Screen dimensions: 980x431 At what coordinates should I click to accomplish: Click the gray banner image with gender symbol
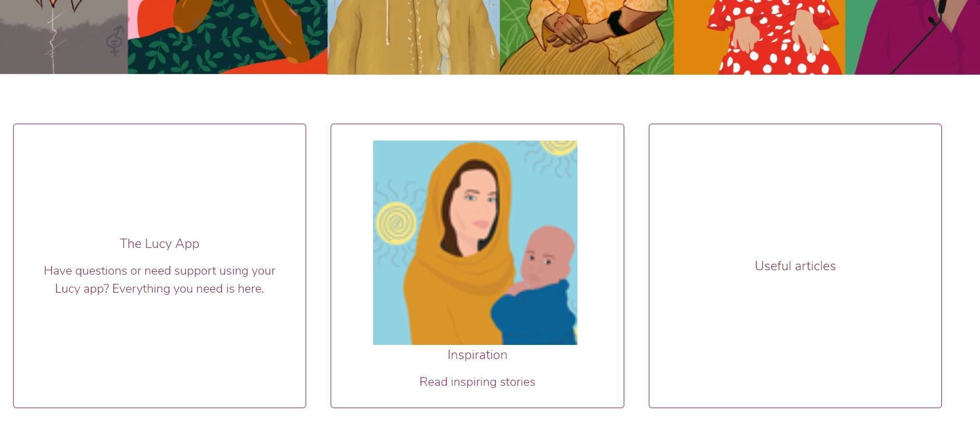(x=64, y=37)
